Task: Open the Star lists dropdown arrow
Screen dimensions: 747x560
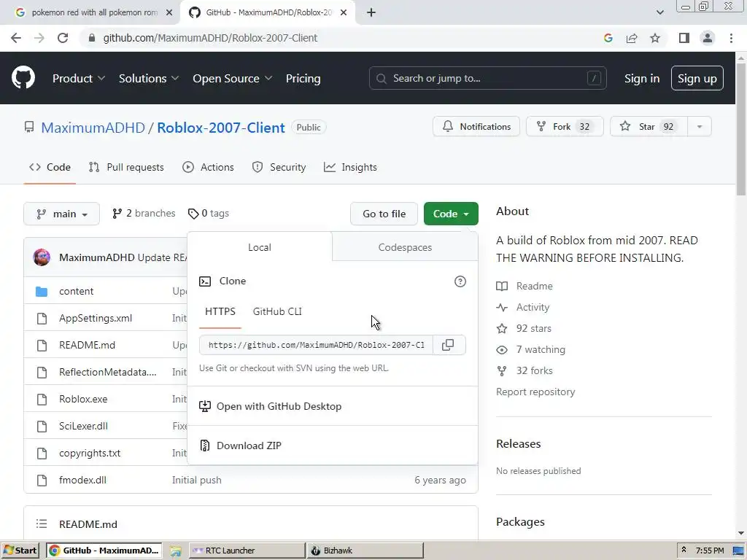Action: [x=700, y=127]
